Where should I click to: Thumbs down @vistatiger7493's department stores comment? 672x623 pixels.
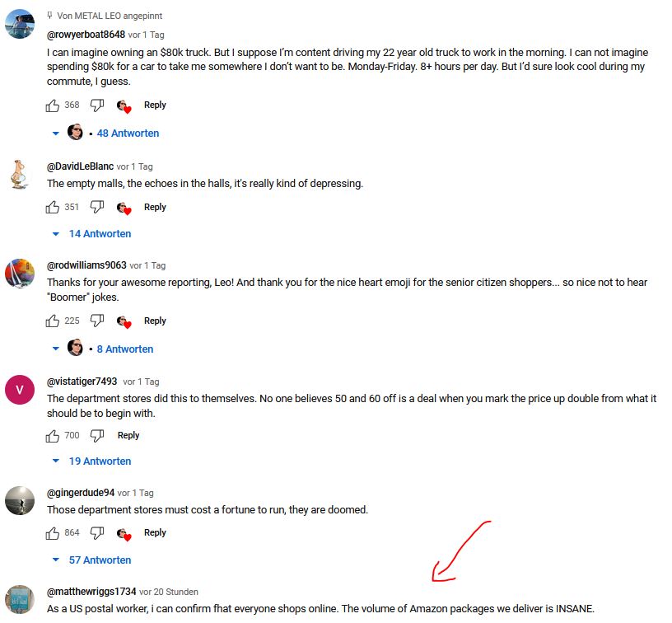(97, 436)
